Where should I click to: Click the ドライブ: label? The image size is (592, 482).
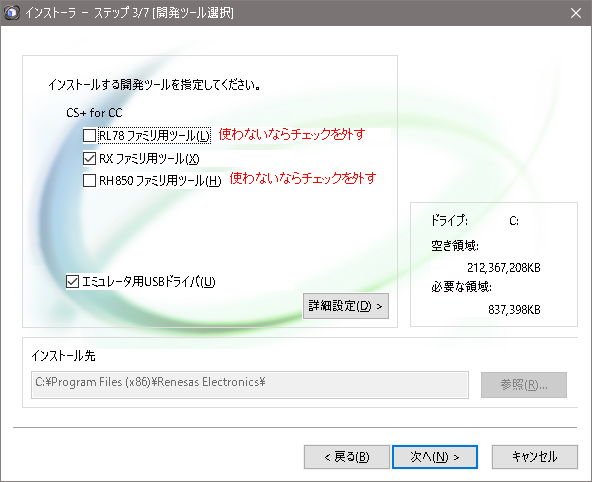click(450, 220)
